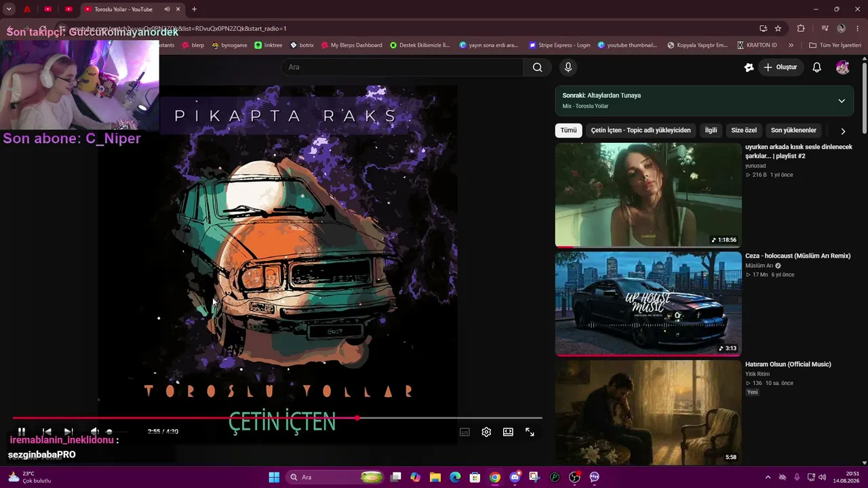Screen dimensions: 868x488
Task: Pause the Toroslu Yollar video
Action: pyautogui.click(x=22, y=432)
